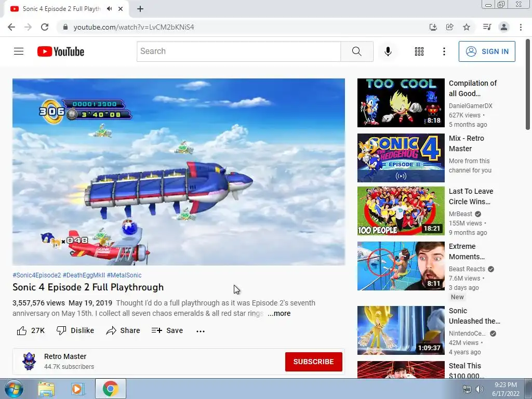Viewport: 532px width, 399px height.
Task: Select the Sonic 4 Episode 2 tab
Action: tap(61, 9)
